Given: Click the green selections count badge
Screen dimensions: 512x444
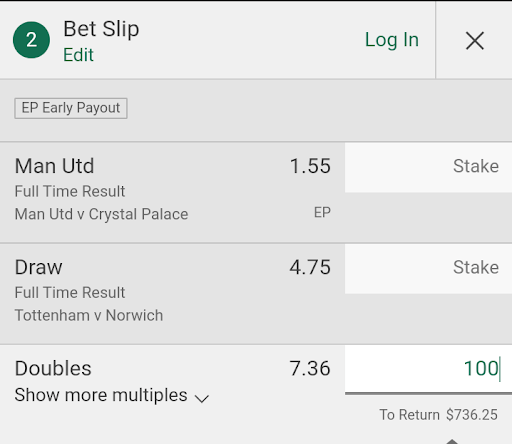Looking at the screenshot, I should tap(32, 40).
